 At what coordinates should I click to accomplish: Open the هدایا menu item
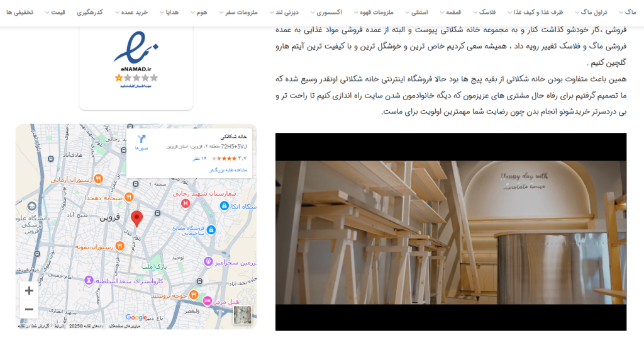tap(172, 13)
